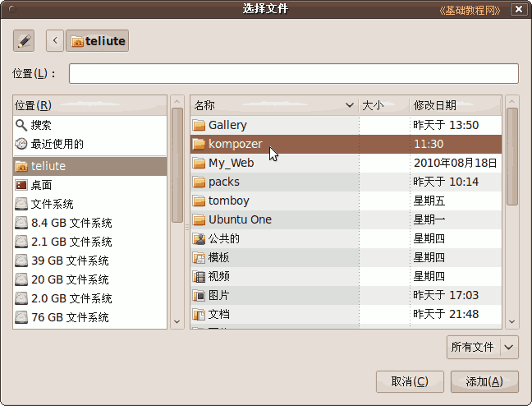532x406 pixels.
Task: Open the 2.1 GB 文件系统 volume
Action: click(x=90, y=242)
